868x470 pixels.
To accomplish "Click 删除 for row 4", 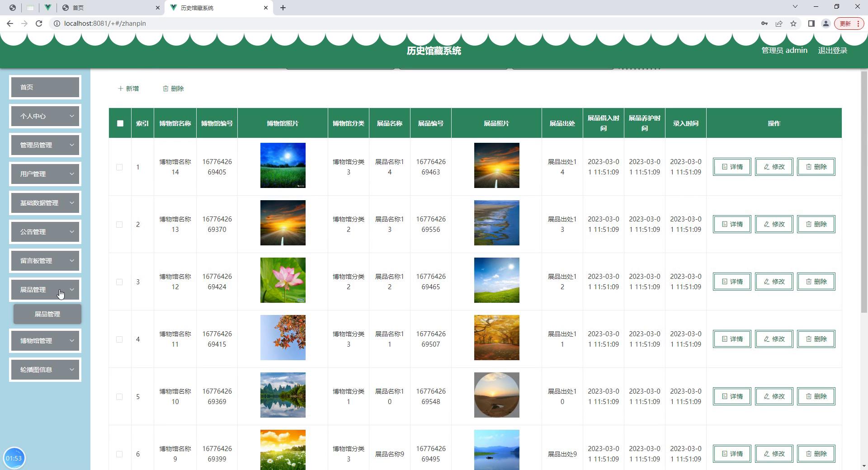I will coord(816,339).
